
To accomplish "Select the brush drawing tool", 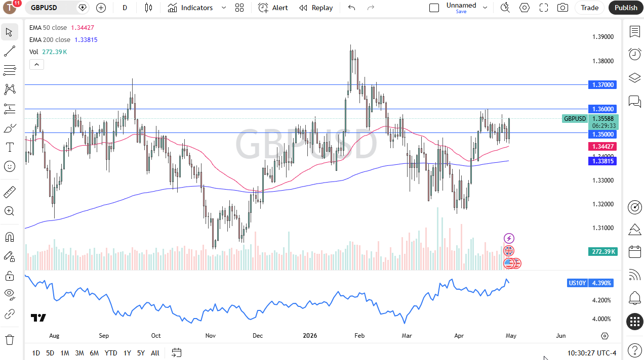I will pyautogui.click(x=9, y=128).
